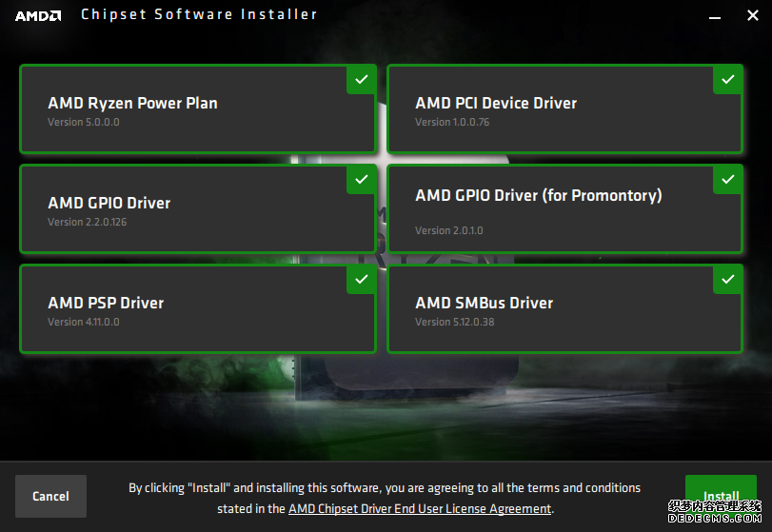Click the Cancel button

click(50, 496)
